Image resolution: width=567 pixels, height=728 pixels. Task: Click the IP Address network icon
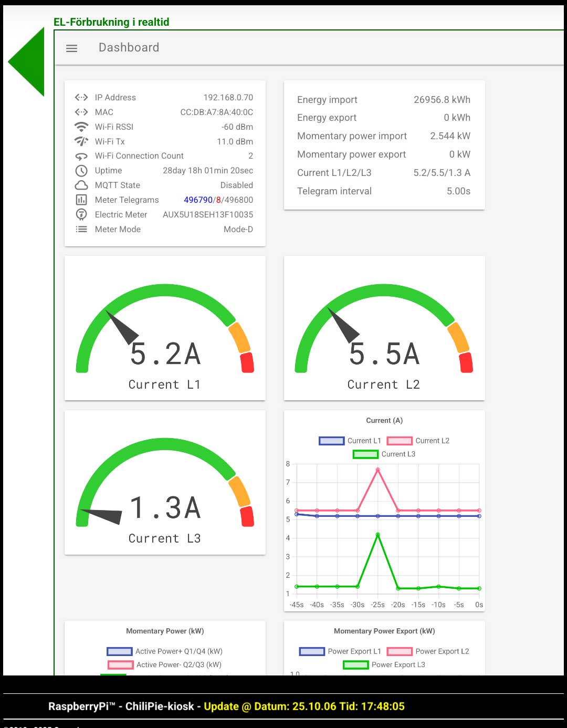tap(81, 97)
